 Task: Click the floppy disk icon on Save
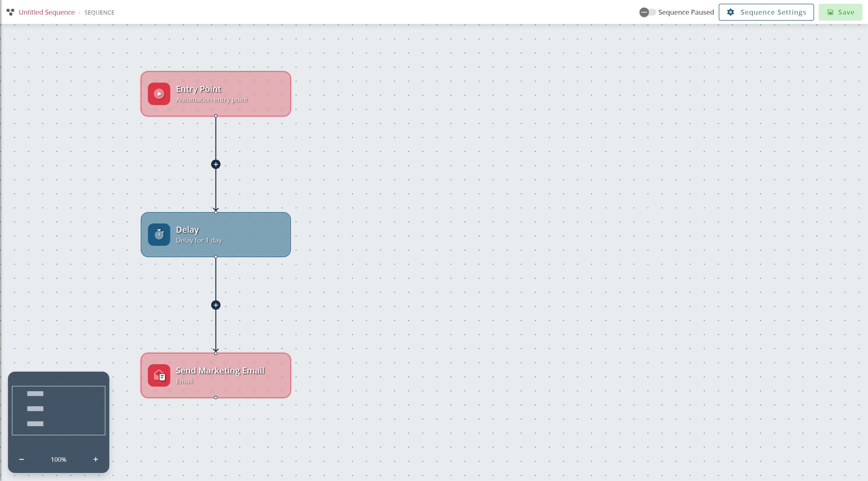[831, 12]
